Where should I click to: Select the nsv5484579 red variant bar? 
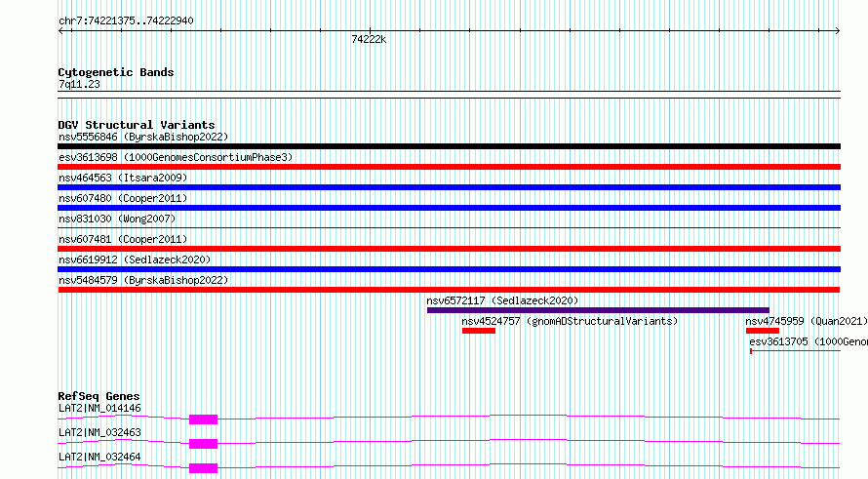449,290
